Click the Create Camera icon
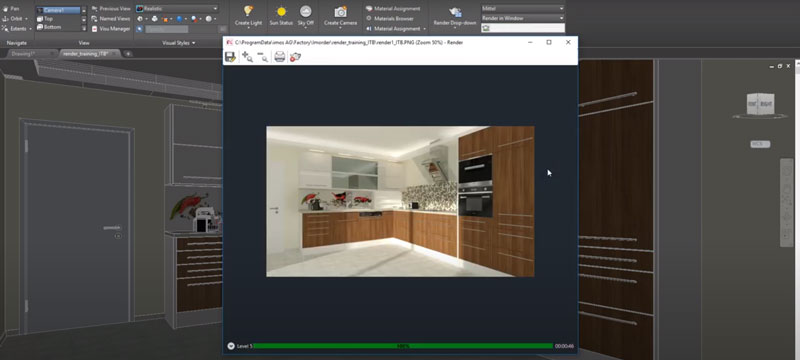This screenshot has width=800, height=360. (x=340, y=11)
